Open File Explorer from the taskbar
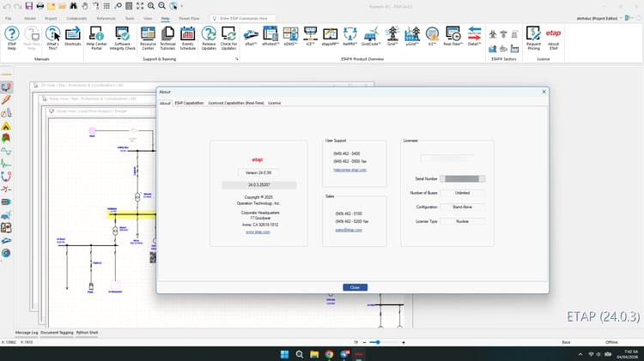The image size is (644, 361). point(314,354)
